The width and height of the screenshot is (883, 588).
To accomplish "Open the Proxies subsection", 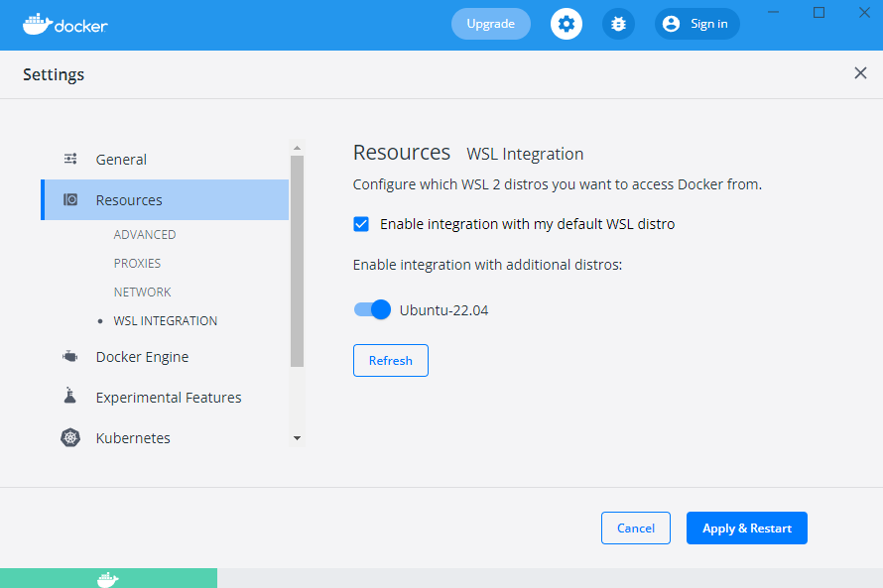I will (x=137, y=264).
